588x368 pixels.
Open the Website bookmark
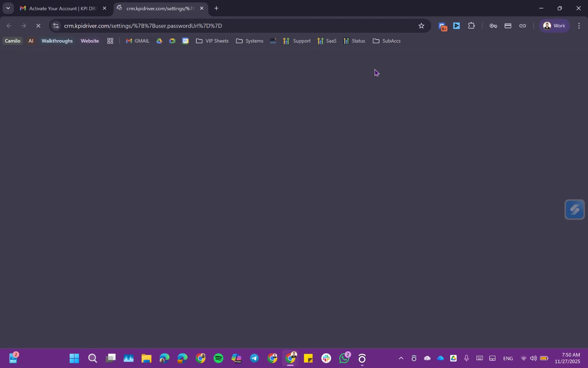[89, 41]
